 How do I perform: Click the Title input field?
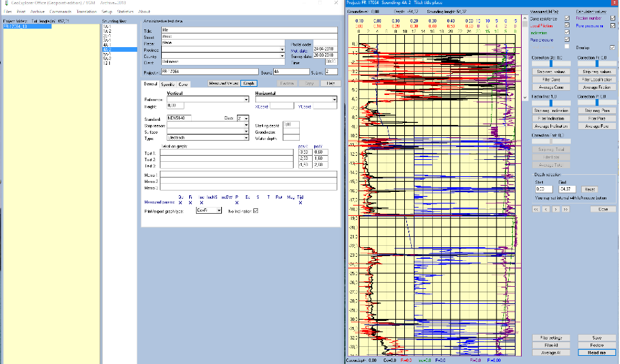click(249, 30)
